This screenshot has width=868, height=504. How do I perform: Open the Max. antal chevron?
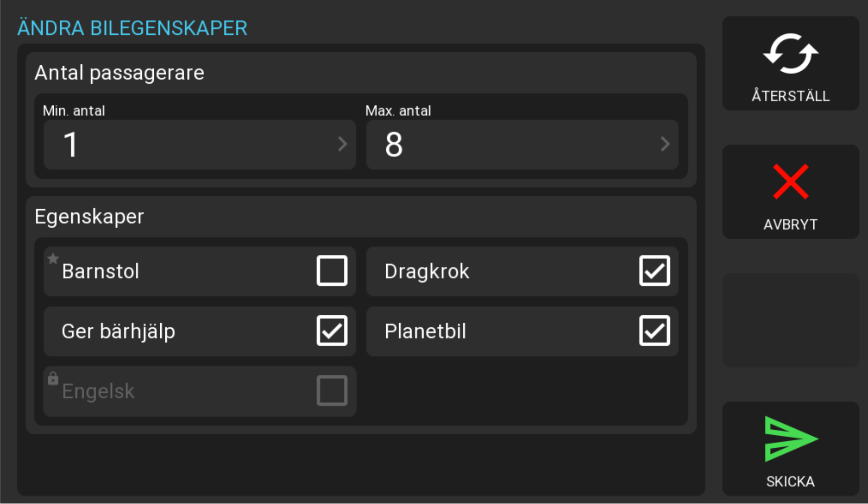pos(665,144)
